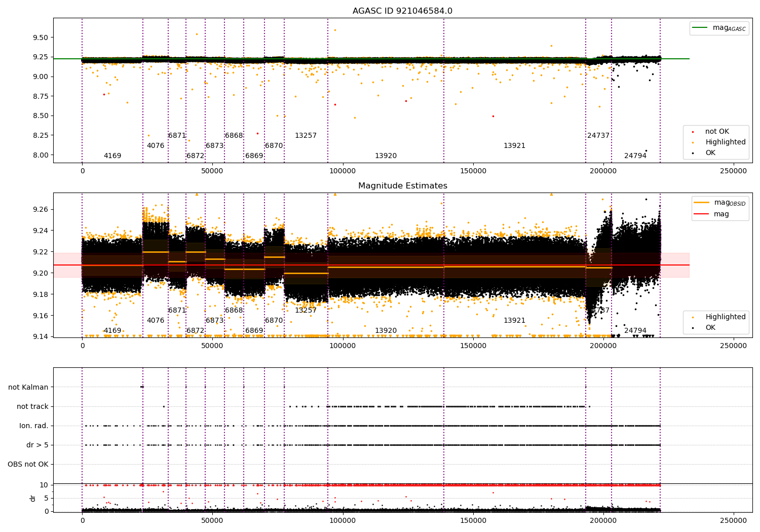Click the 10 tick on dr axis
Viewport: 760px width, 532px height.
click(x=44, y=485)
